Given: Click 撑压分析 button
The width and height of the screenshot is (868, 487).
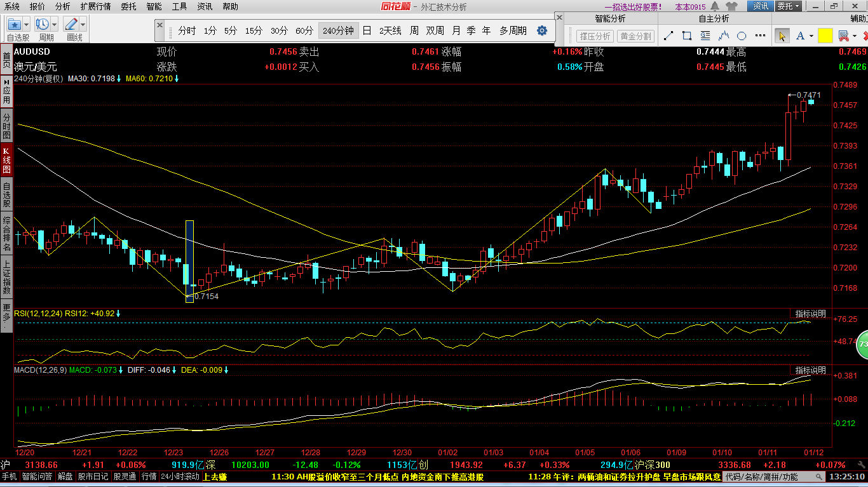Looking at the screenshot, I should 595,36.
